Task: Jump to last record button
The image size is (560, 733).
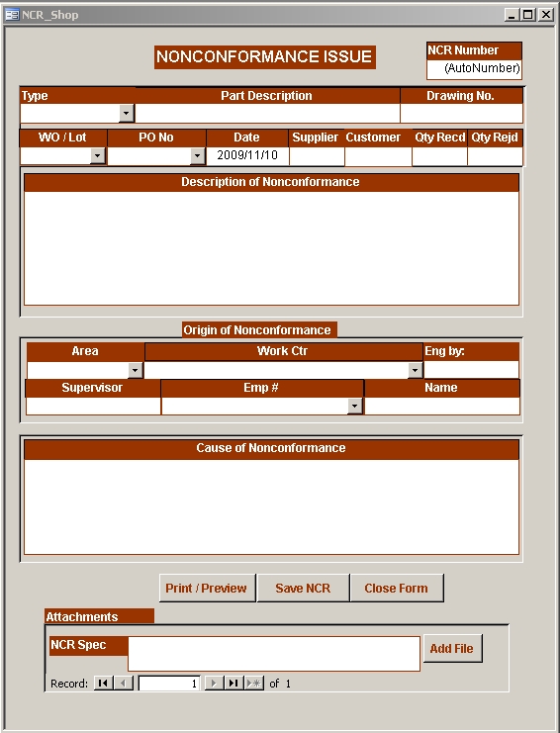Action: 233,683
